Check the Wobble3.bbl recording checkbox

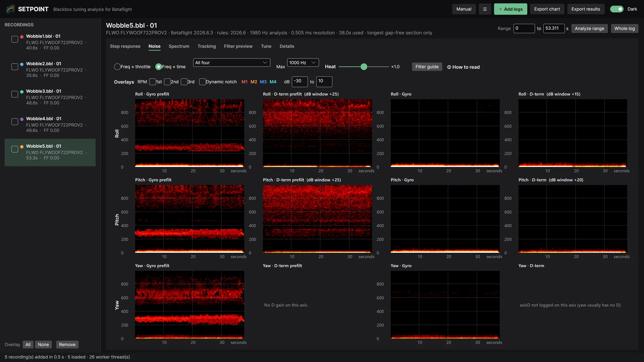tap(15, 94)
